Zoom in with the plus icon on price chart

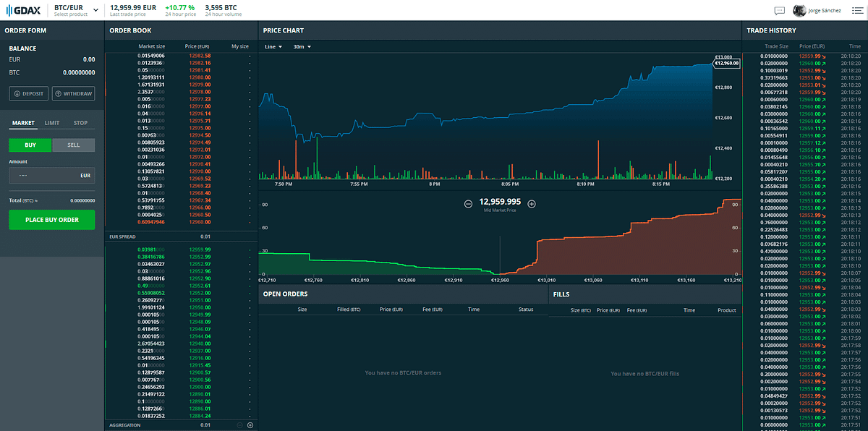(x=531, y=204)
